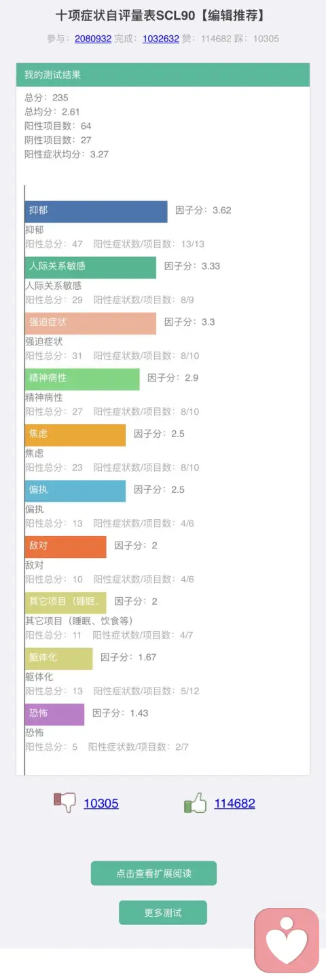Click the purple 恐怖 bar
The height and width of the screenshot is (980, 326).
[x=55, y=714]
